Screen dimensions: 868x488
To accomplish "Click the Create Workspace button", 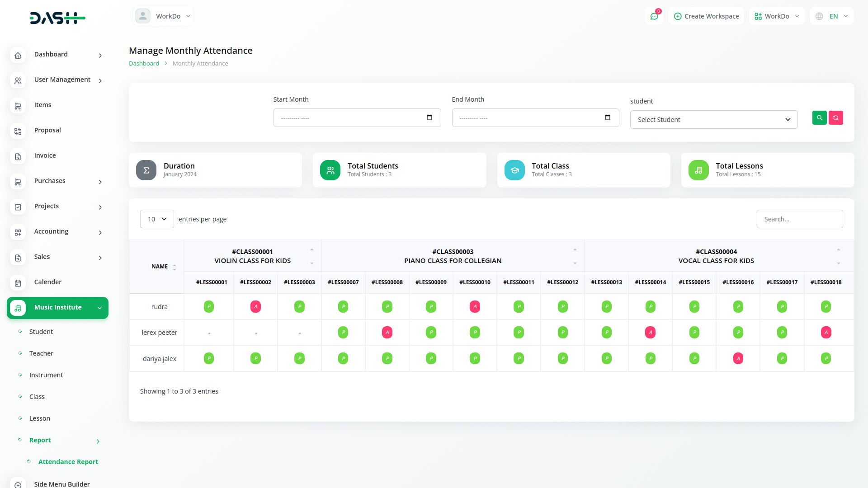I will pos(706,16).
